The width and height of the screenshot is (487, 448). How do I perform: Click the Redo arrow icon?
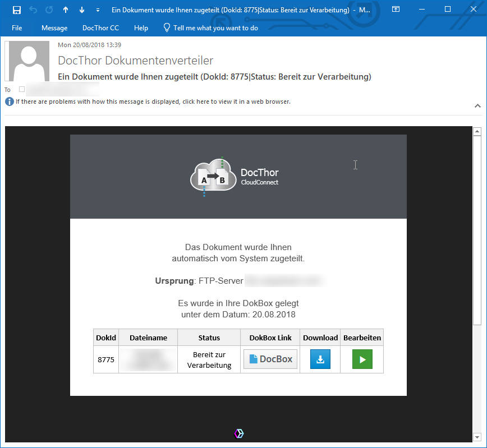pyautogui.click(x=49, y=10)
